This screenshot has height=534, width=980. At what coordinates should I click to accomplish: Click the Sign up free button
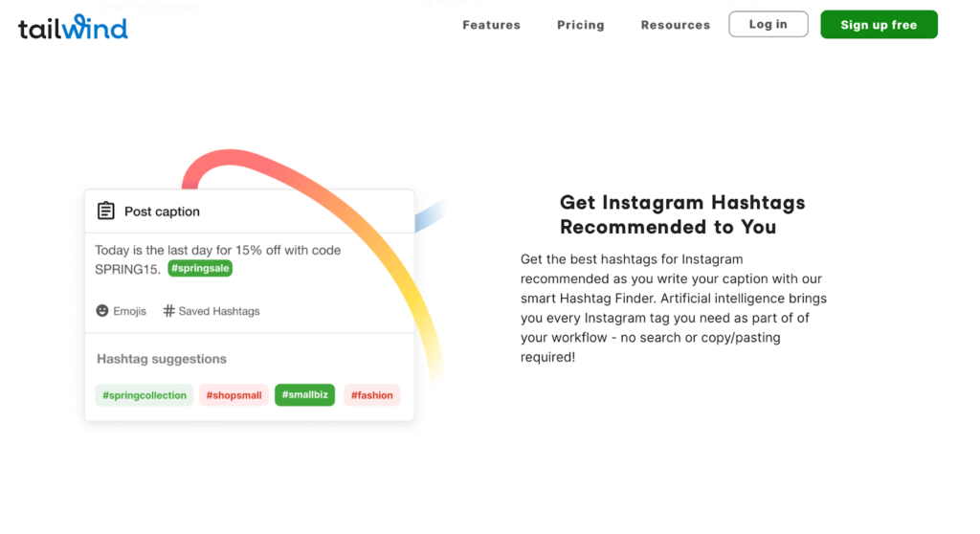[879, 25]
